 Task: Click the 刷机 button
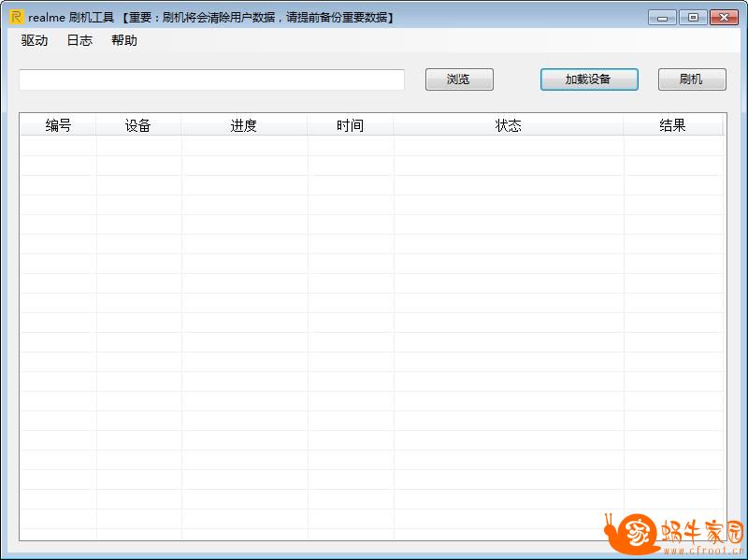692,79
